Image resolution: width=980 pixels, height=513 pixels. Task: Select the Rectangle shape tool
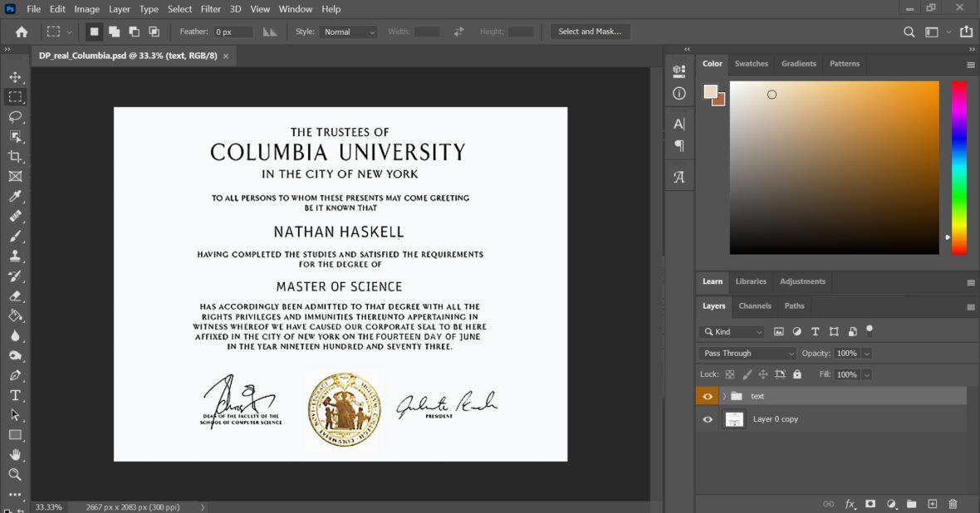pos(15,435)
